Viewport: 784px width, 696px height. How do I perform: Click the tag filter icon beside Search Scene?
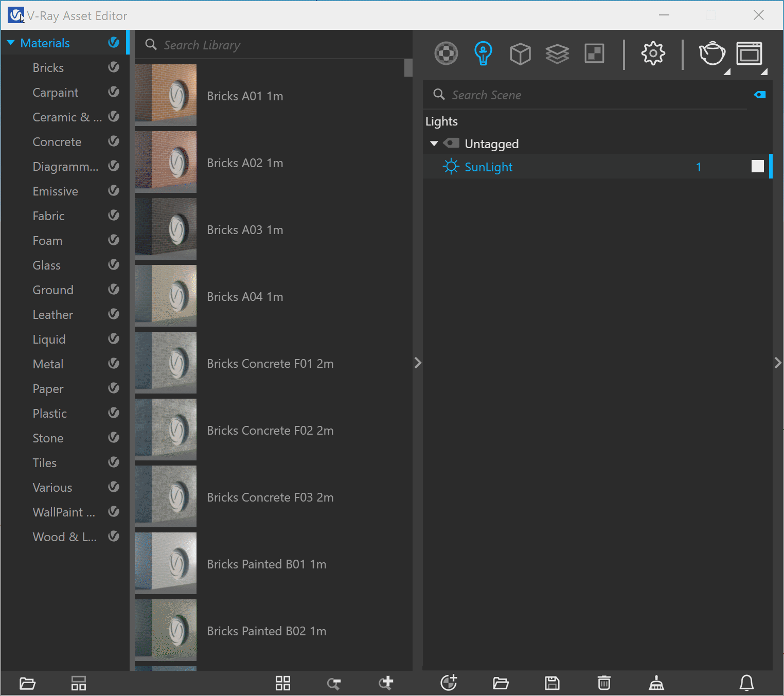pyautogui.click(x=760, y=95)
